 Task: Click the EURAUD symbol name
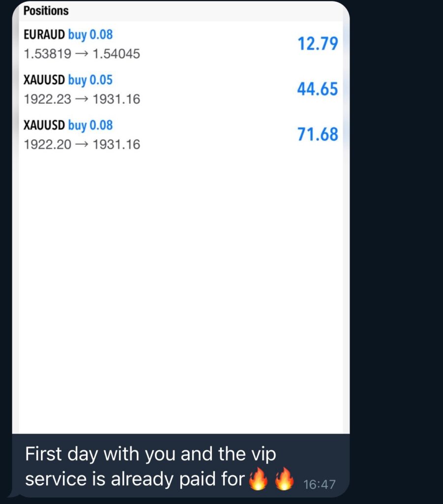44,34
